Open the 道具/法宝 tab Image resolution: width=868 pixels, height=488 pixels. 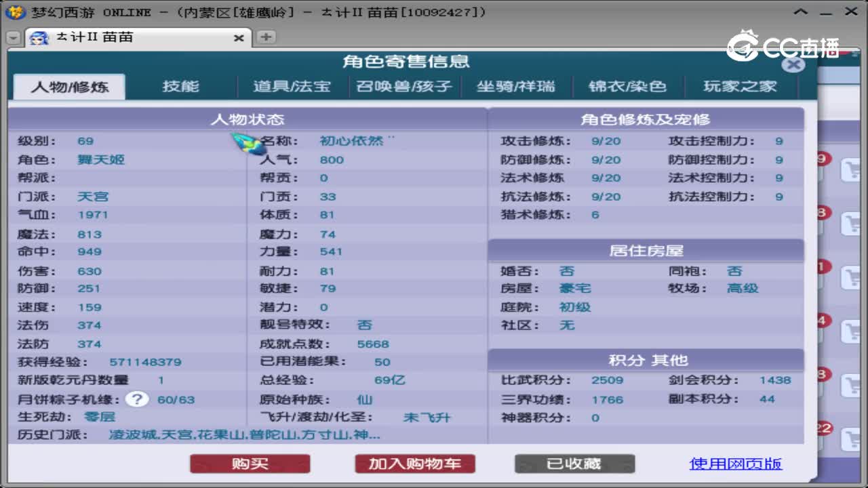point(292,87)
